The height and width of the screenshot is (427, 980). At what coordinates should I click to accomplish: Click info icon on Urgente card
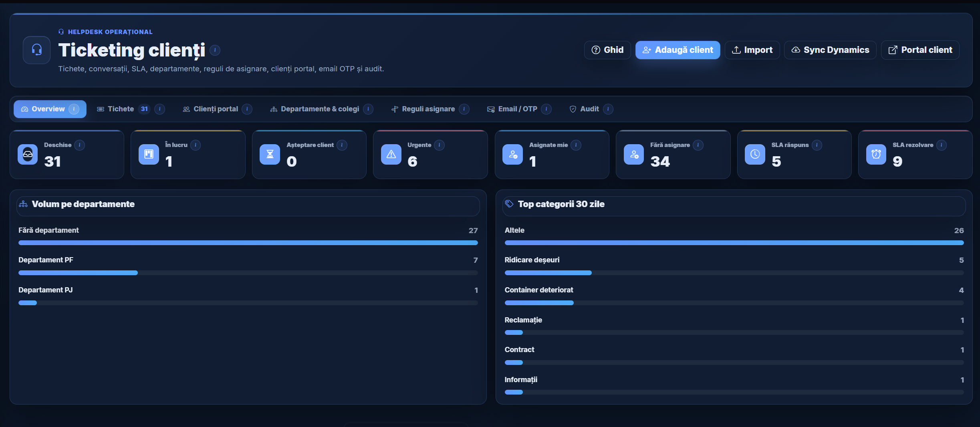tap(439, 145)
